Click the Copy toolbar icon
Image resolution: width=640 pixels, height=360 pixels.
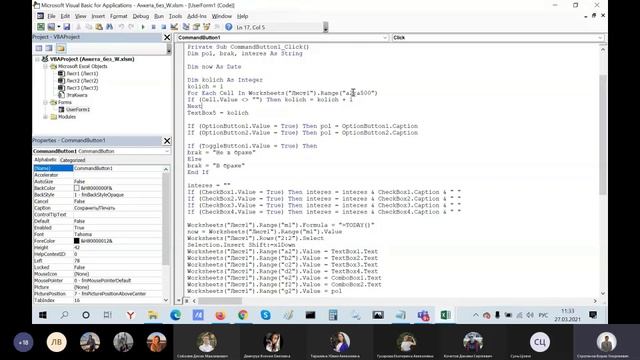pyautogui.click(x=89, y=27)
